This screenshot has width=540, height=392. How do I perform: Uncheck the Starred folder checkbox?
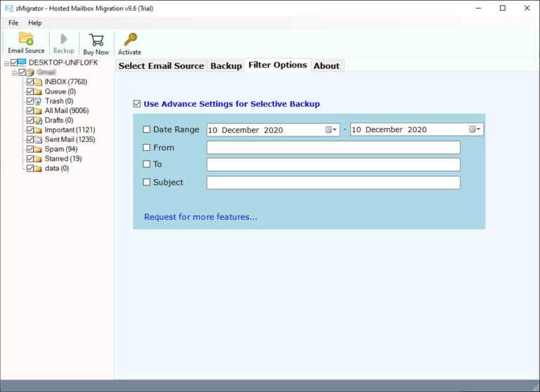point(30,159)
